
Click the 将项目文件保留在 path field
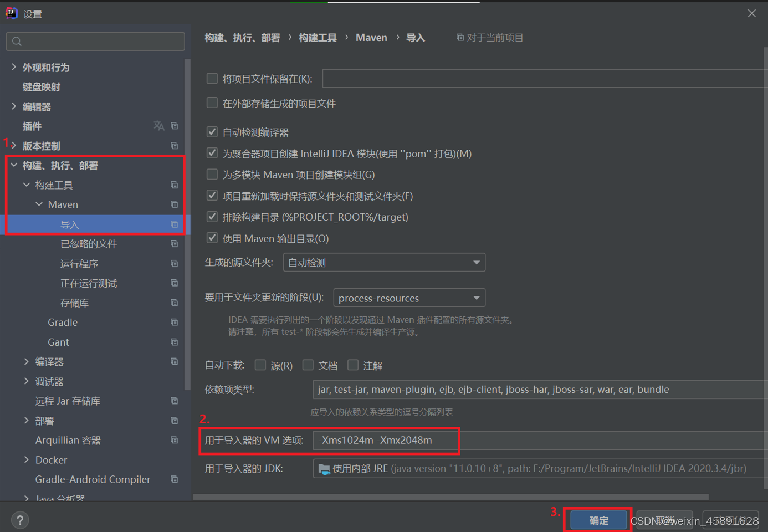tap(545, 79)
